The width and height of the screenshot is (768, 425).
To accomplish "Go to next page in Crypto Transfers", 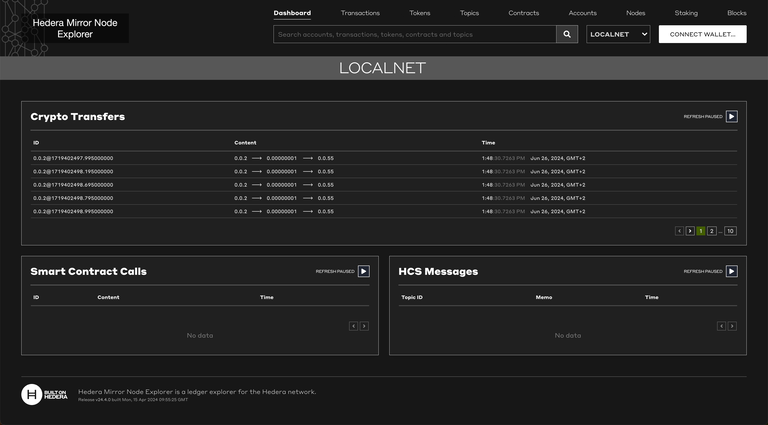I will [x=690, y=231].
